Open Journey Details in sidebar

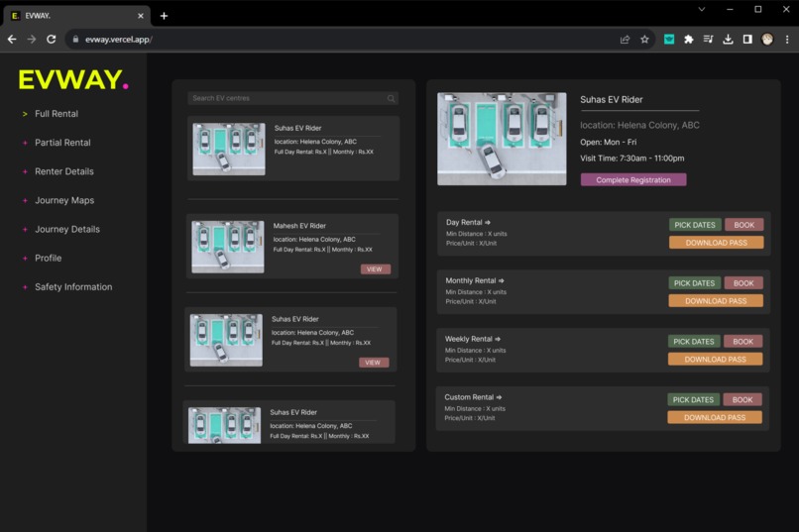click(x=67, y=229)
